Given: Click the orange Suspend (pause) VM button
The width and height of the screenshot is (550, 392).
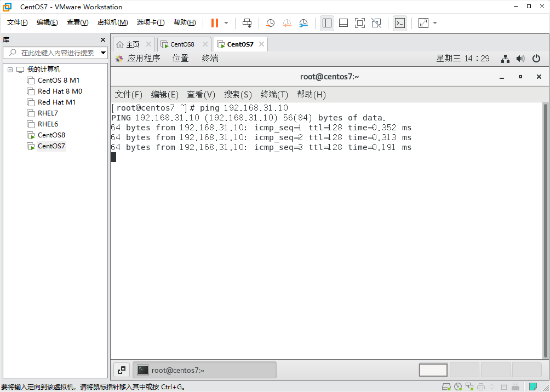Looking at the screenshot, I should (x=215, y=23).
